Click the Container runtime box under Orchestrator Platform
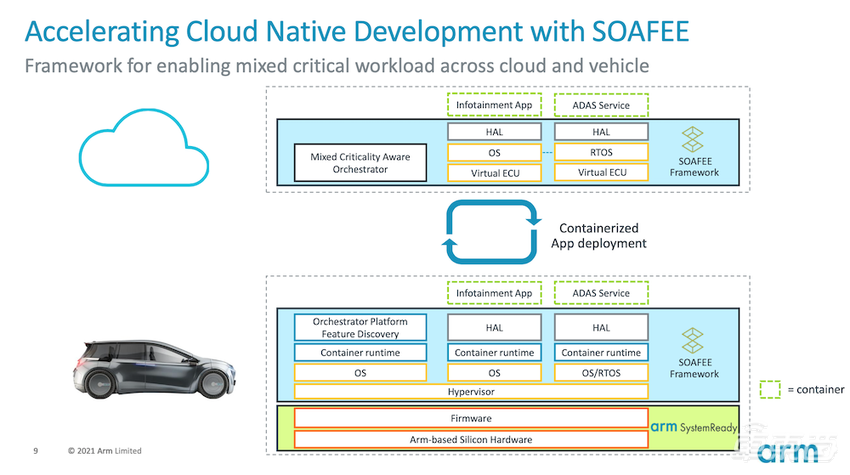Viewport: 850px width, 475px height. point(361,352)
